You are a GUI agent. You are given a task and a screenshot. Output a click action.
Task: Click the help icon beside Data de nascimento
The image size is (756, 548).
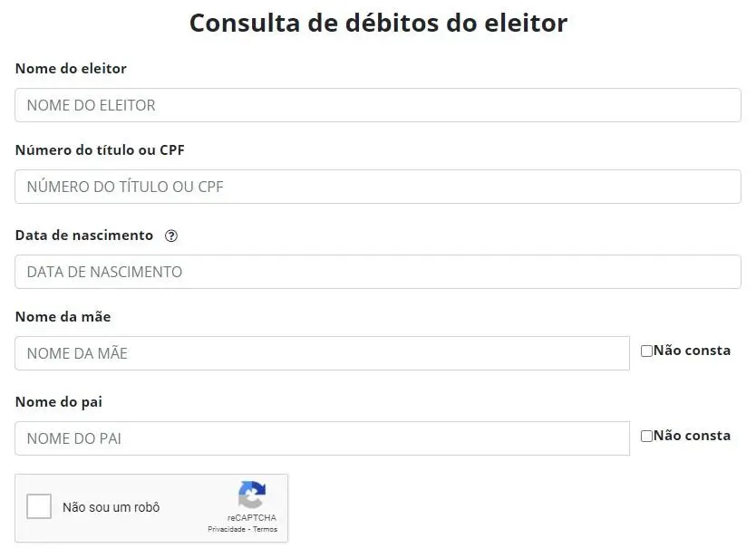click(170, 235)
